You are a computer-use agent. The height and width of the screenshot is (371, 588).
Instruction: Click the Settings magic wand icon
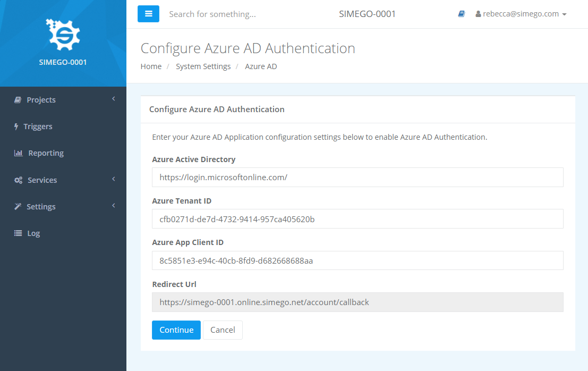pos(18,207)
